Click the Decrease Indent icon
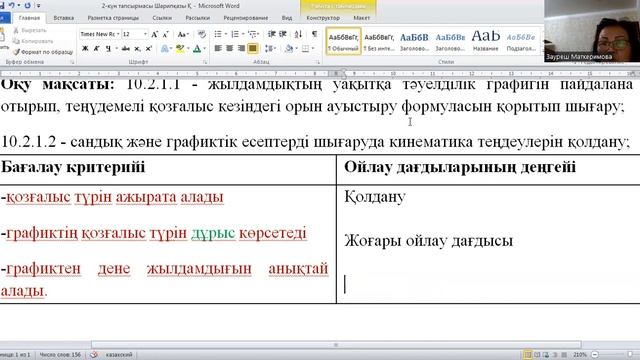 [271, 34]
